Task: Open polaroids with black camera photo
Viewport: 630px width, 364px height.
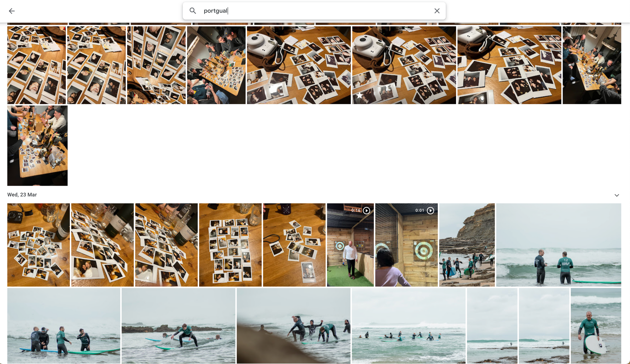Action: pyautogui.click(x=38, y=245)
